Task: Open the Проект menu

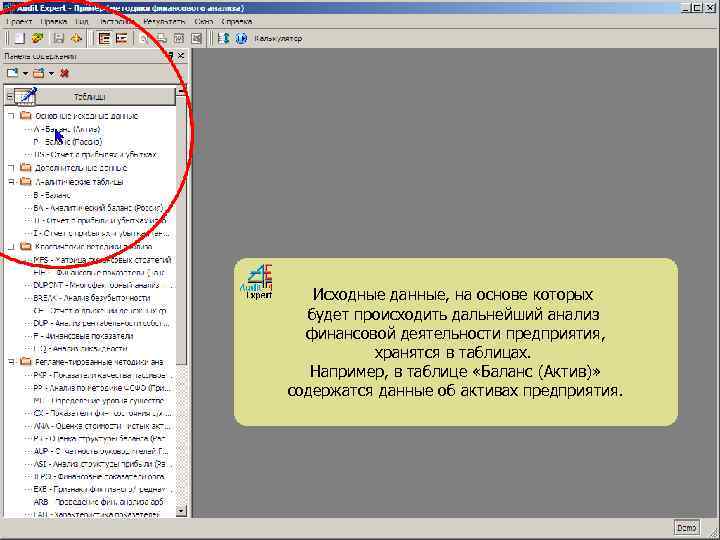Action: point(19,22)
